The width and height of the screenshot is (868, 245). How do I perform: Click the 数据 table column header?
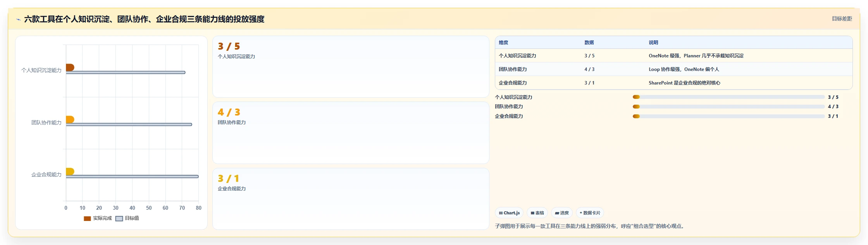pyautogui.click(x=589, y=43)
